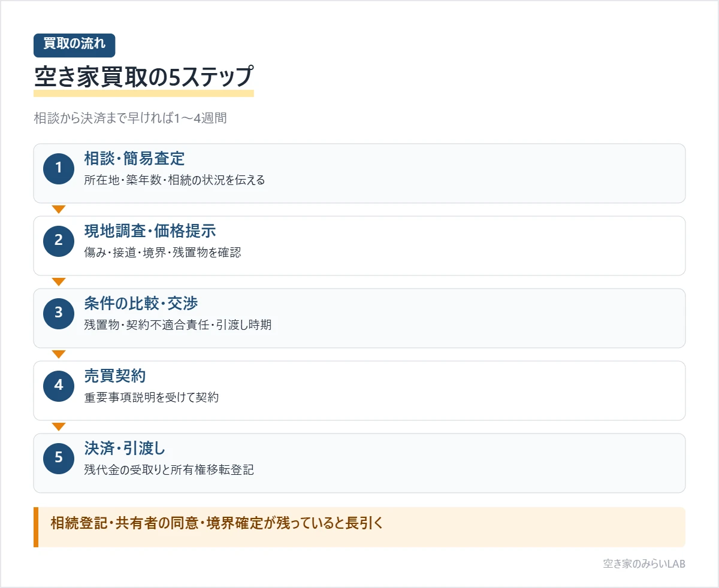The width and height of the screenshot is (719, 588).
Task: Select the step title 相談・簡易査定
Action: (134, 159)
